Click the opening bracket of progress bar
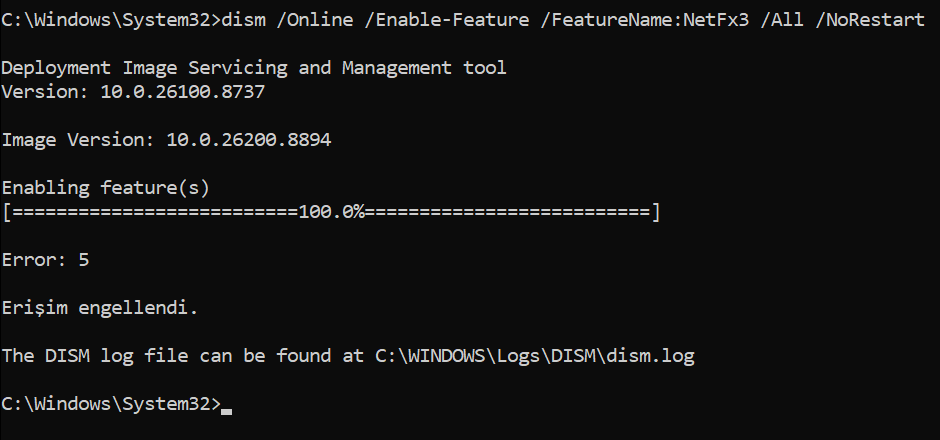This screenshot has height=440, width=940. click(x=7, y=212)
